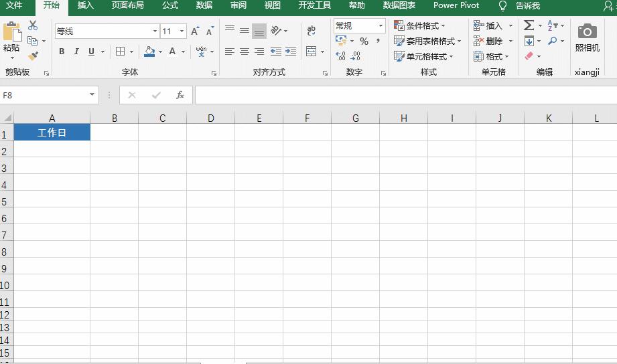Toggle Underline formatting
Image resolution: width=617 pixels, height=364 pixels.
click(91, 52)
